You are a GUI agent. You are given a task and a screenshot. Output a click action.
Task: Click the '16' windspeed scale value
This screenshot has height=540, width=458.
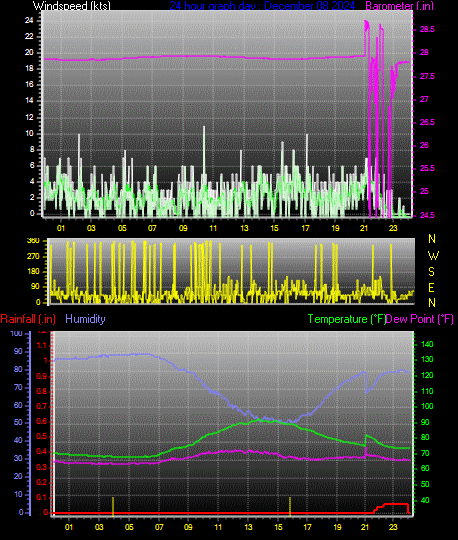(x=29, y=85)
